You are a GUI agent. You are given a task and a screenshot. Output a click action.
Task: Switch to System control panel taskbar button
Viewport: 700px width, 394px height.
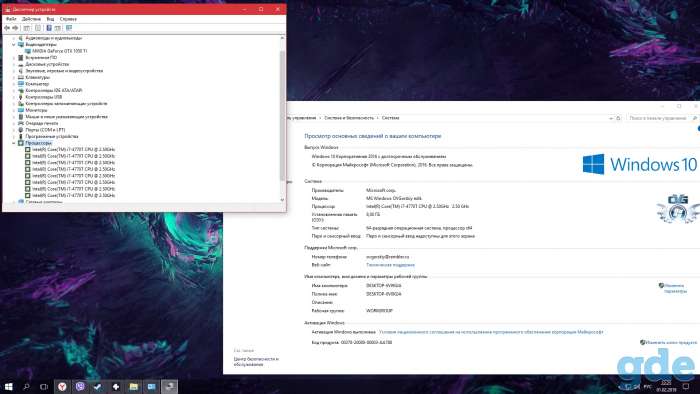pos(151,386)
